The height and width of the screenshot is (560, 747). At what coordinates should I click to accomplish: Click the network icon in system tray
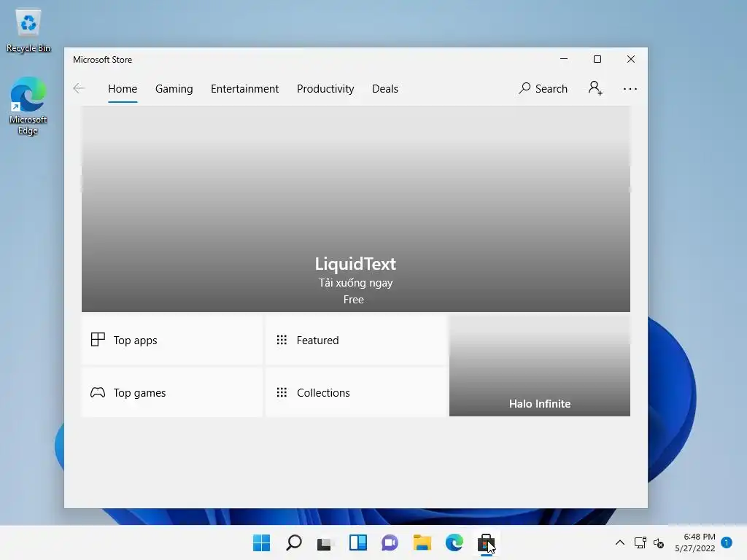tap(640, 542)
